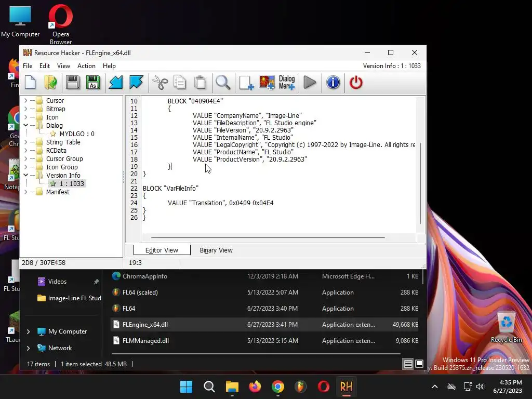The width and height of the screenshot is (532, 399).
Task: Open taskbar Search
Action: (x=209, y=387)
